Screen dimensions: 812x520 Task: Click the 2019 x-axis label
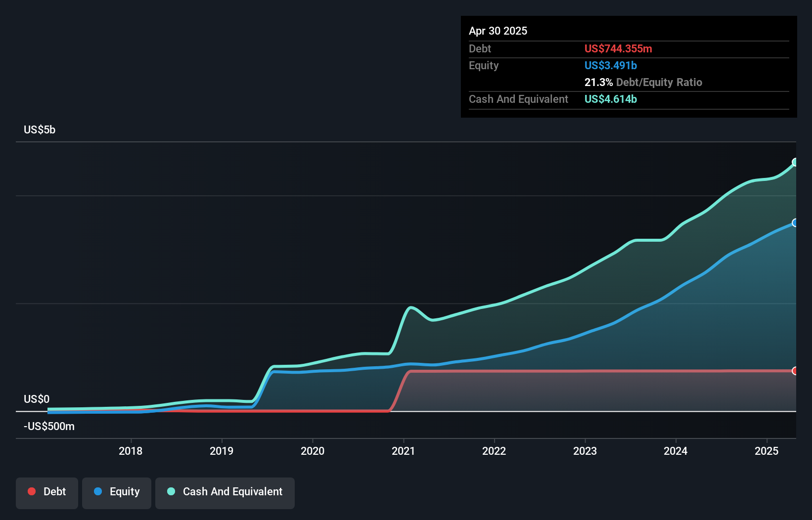click(222, 451)
